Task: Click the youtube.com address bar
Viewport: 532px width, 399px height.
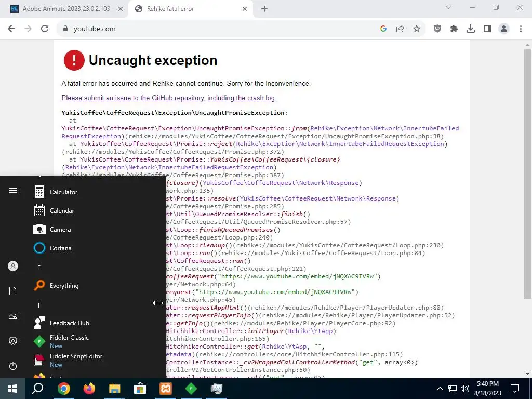Action: [x=217, y=29]
